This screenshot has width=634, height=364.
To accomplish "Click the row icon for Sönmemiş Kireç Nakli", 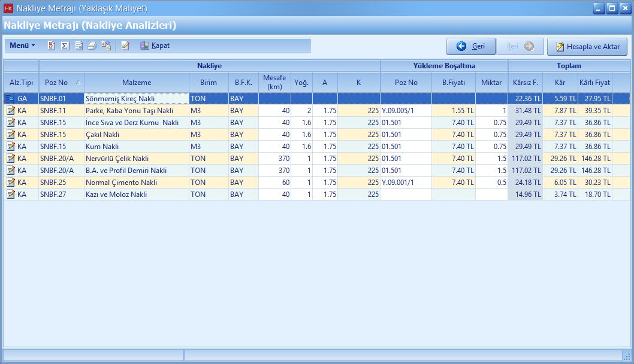I will (x=10, y=99).
